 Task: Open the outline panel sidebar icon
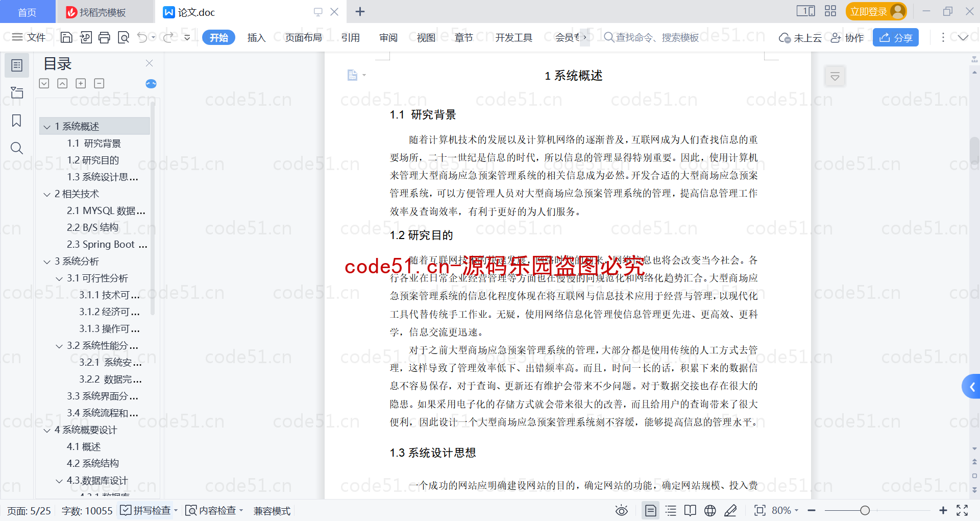17,65
